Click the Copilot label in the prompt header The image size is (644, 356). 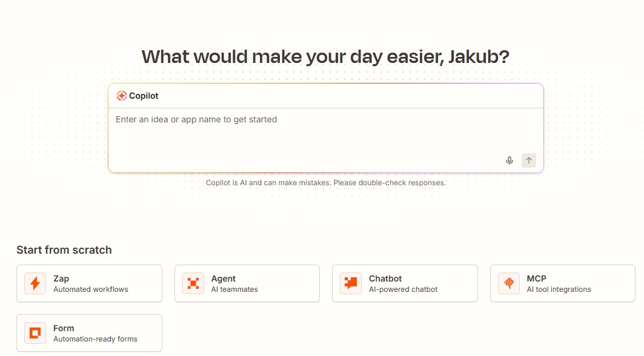pos(144,96)
